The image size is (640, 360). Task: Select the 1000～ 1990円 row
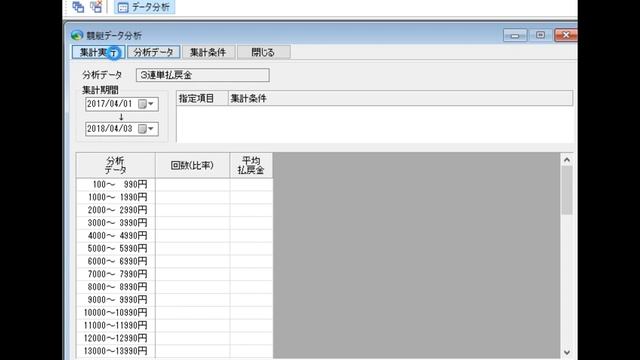pyautogui.click(x=174, y=197)
